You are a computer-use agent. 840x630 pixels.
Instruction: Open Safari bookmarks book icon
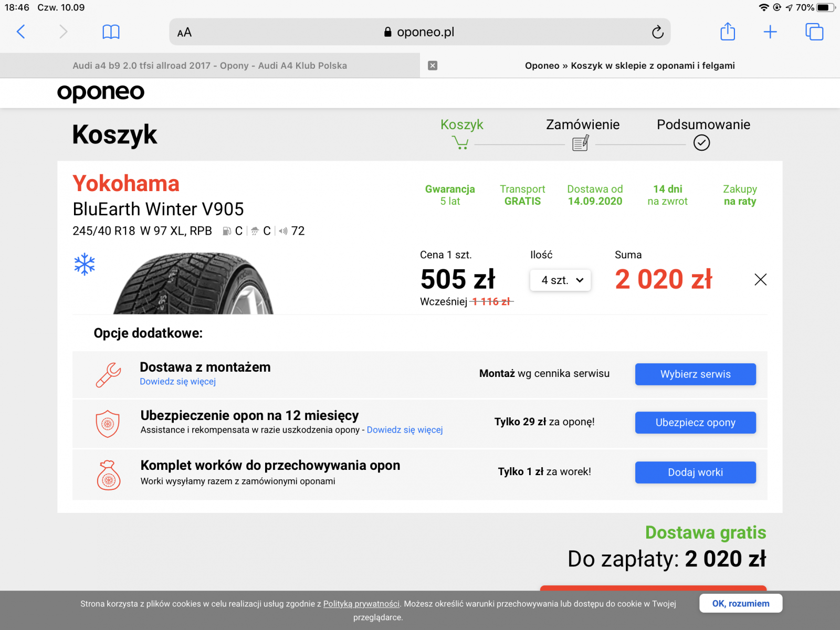pos(111,32)
